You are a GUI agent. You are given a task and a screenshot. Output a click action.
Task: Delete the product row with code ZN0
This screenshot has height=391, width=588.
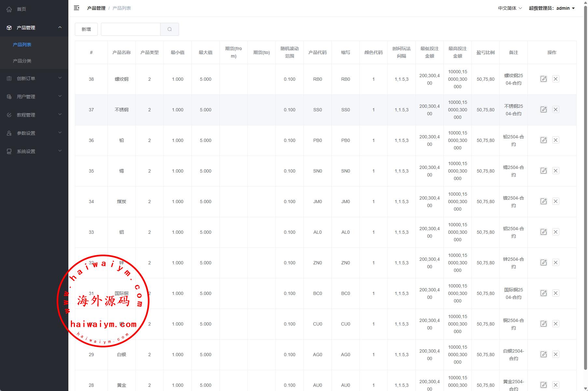556,263
